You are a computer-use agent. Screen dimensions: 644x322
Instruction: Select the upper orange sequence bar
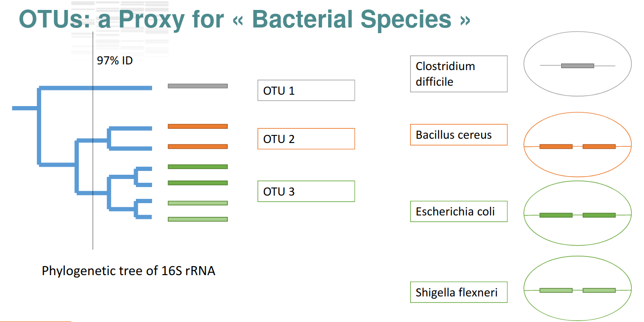point(197,126)
